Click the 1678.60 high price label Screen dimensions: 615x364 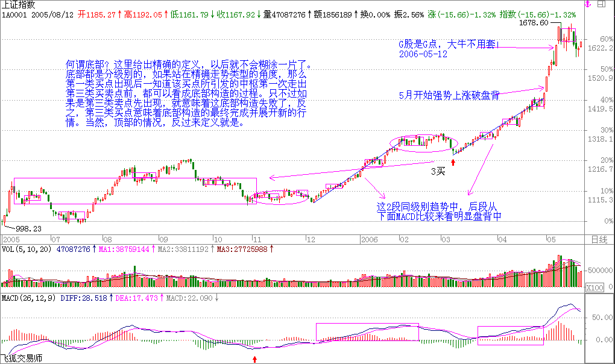(535, 24)
